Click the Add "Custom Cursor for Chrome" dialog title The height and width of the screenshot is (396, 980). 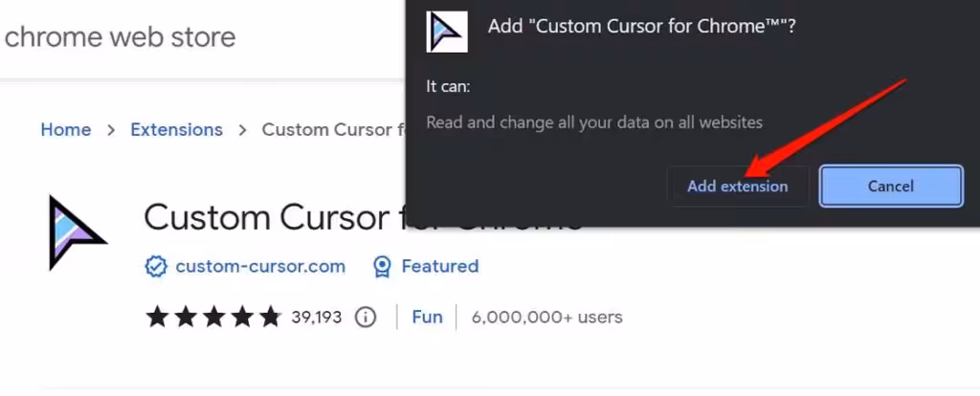pyautogui.click(x=641, y=28)
